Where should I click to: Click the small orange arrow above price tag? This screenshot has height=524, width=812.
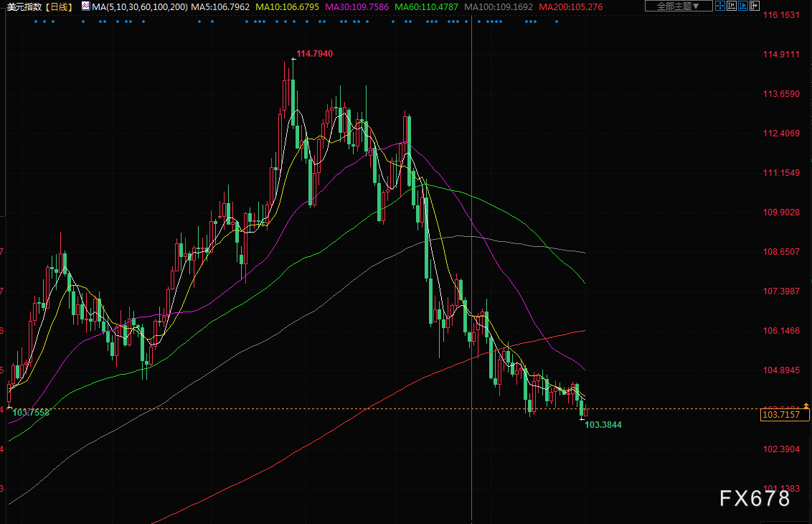coord(806,406)
